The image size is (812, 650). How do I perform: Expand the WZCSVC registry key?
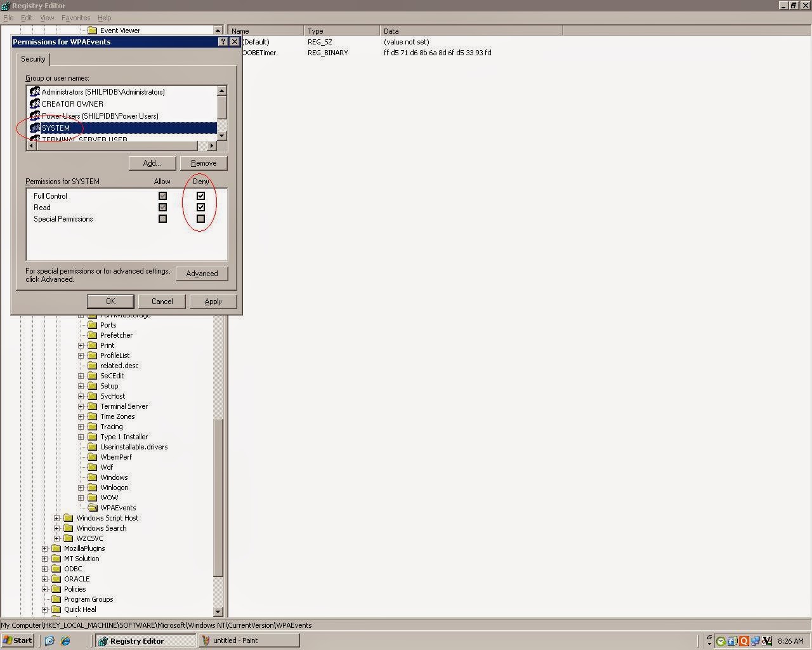pos(56,538)
